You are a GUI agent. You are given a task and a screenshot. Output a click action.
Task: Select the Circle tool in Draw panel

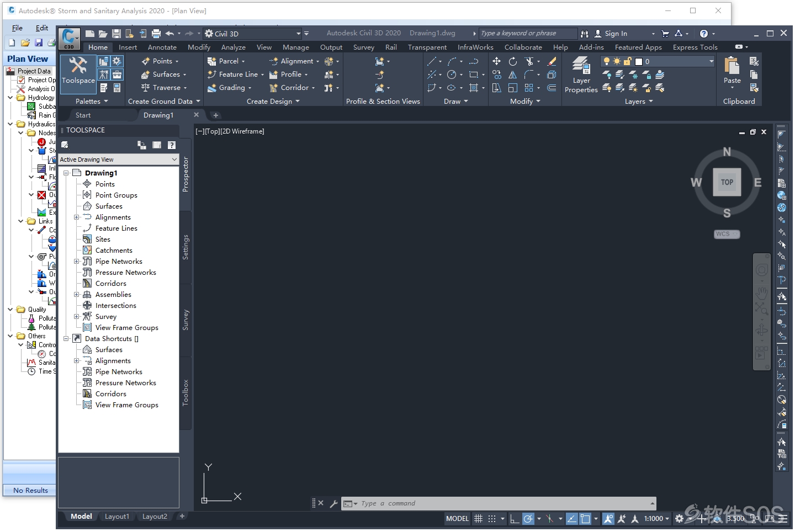coord(452,75)
